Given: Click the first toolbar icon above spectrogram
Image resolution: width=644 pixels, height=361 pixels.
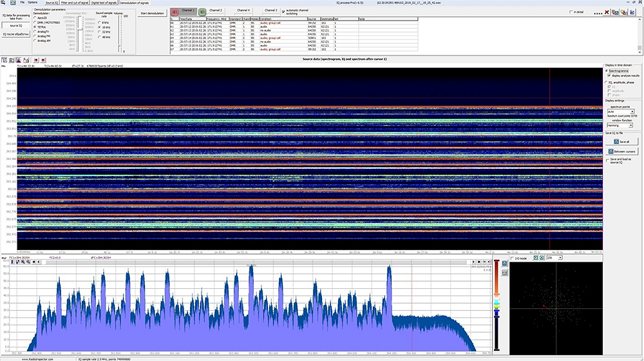Looking at the screenshot, I should [x=5, y=59].
